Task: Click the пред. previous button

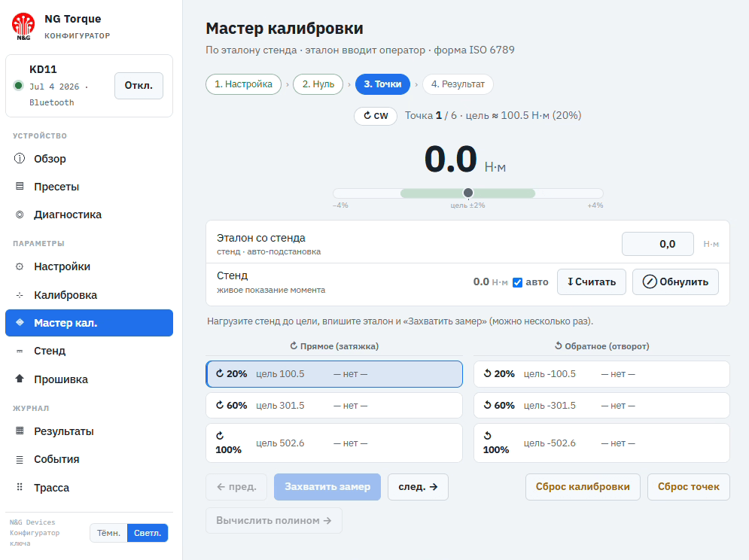Action: tap(236, 487)
